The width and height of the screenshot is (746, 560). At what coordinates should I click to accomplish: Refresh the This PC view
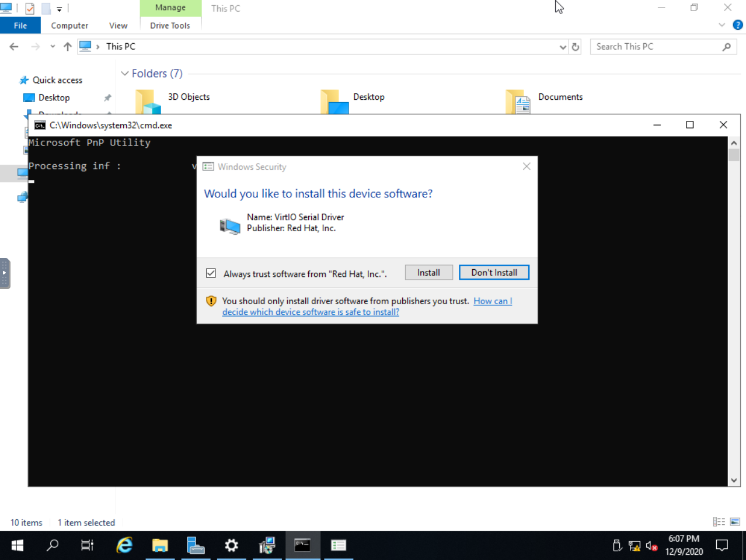(576, 47)
